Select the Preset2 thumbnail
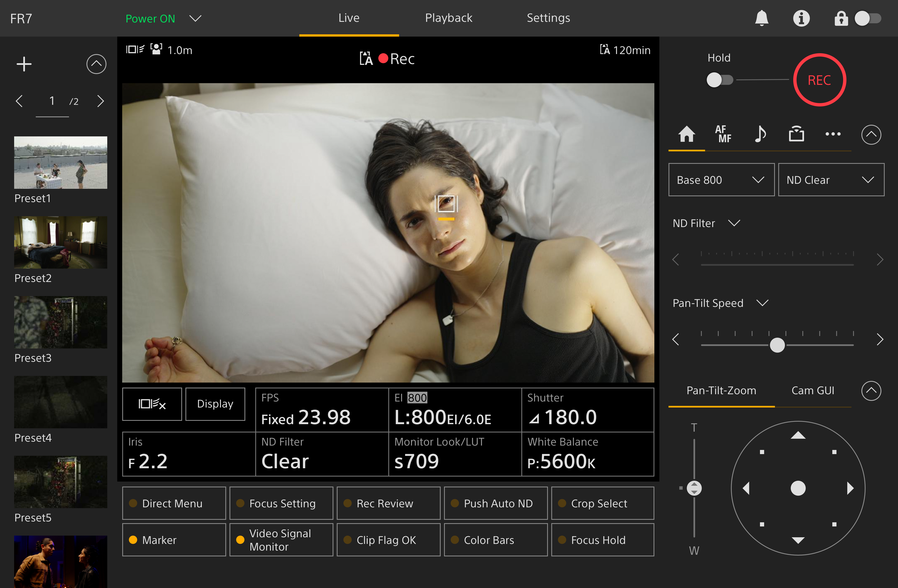The image size is (898, 588). (60, 242)
